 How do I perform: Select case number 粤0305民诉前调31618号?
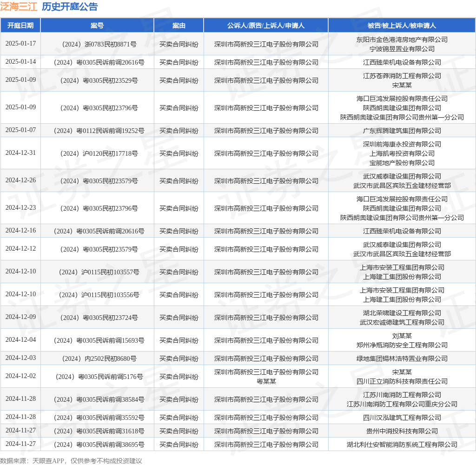point(110,431)
